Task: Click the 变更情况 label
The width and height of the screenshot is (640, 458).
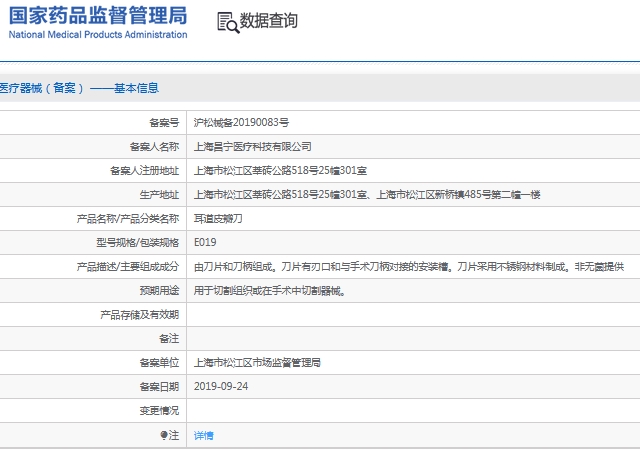Action: [x=159, y=411]
